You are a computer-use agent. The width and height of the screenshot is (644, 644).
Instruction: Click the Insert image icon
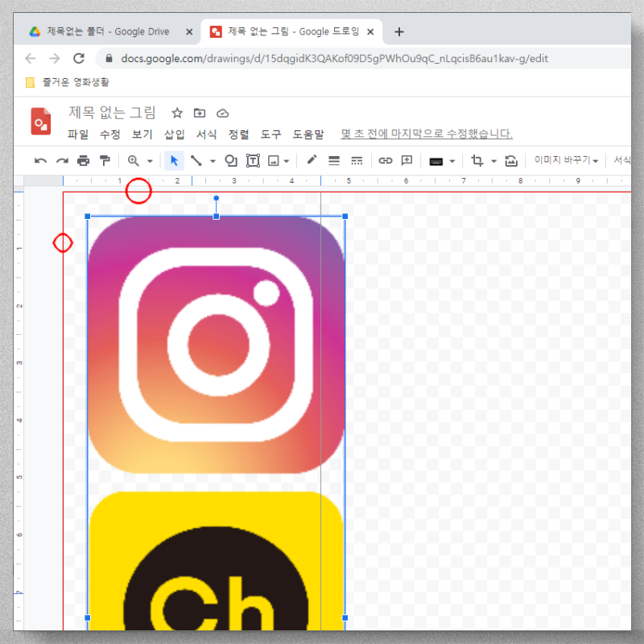[x=274, y=160]
